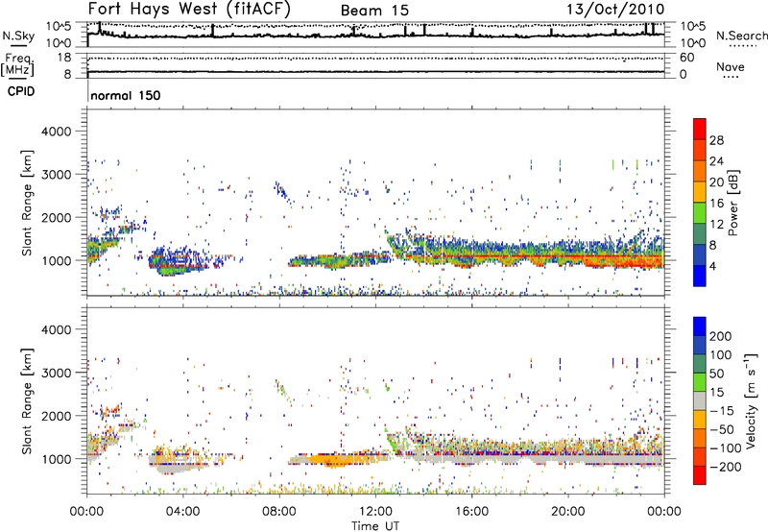Pick the yellow segment between -15 and -50 m/s
Viewport: 768px width, 532px height.
coord(700,420)
